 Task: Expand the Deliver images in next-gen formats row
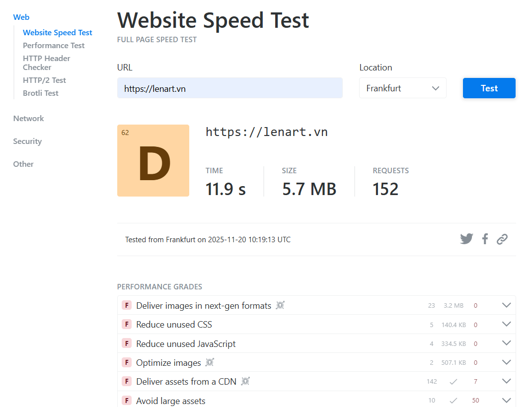(x=506, y=305)
